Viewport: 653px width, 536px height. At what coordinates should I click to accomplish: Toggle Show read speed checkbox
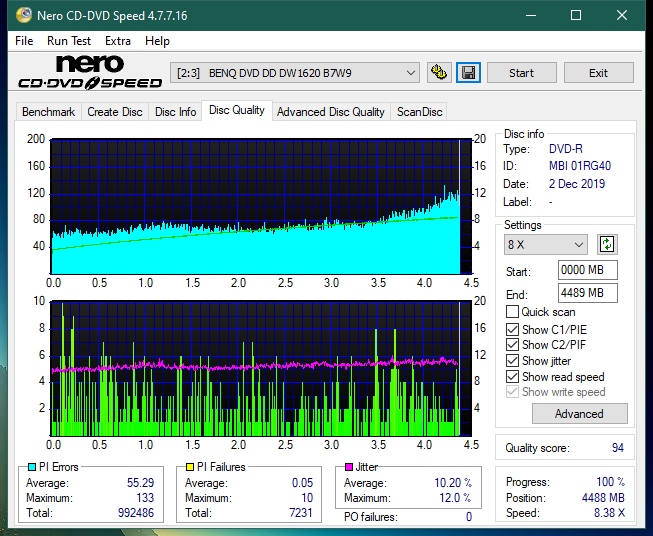(512, 376)
